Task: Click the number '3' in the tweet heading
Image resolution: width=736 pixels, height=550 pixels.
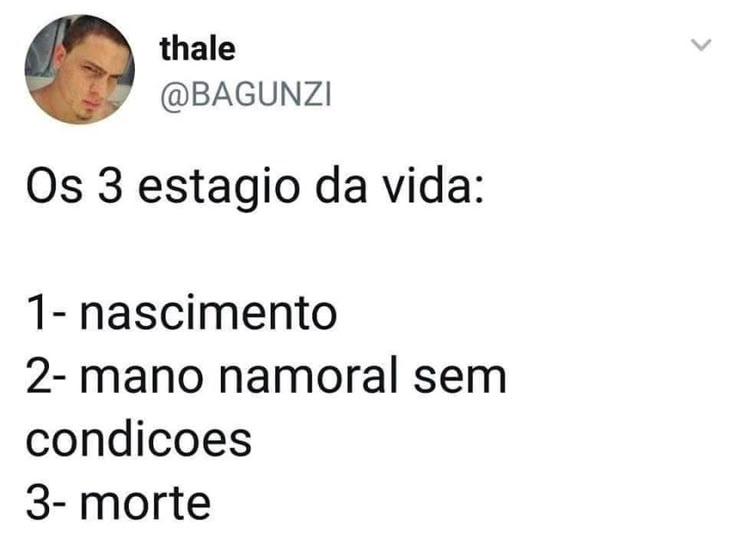Action: point(110,185)
